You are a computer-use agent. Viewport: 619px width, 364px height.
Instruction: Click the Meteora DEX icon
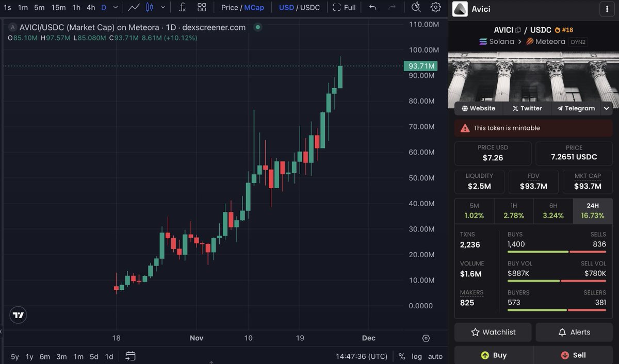(529, 42)
